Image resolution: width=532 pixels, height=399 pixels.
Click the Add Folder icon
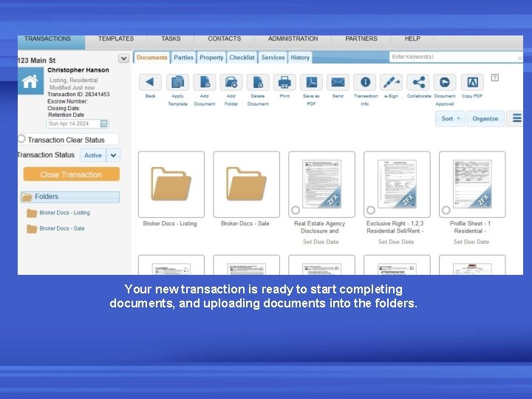point(231,82)
